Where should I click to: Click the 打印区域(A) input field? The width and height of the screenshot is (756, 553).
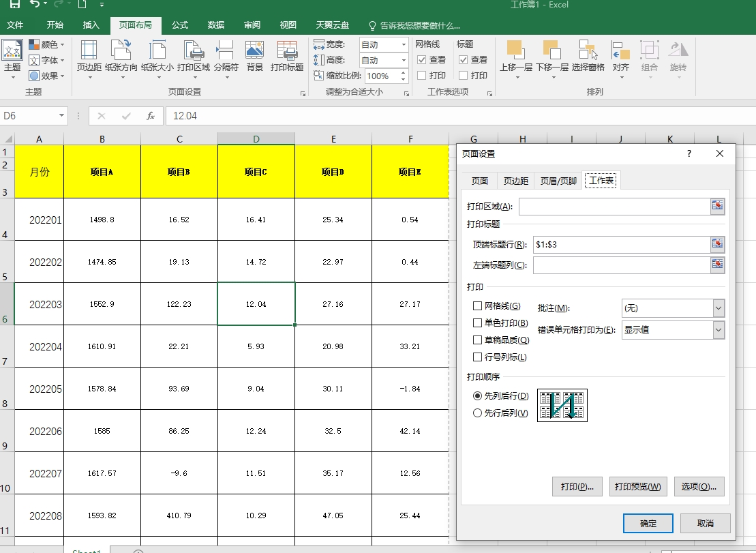614,207
